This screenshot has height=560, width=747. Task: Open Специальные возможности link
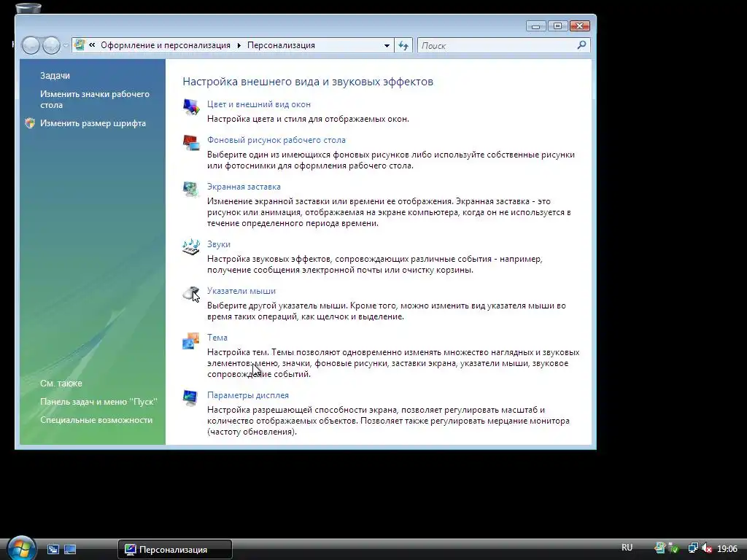coord(96,420)
